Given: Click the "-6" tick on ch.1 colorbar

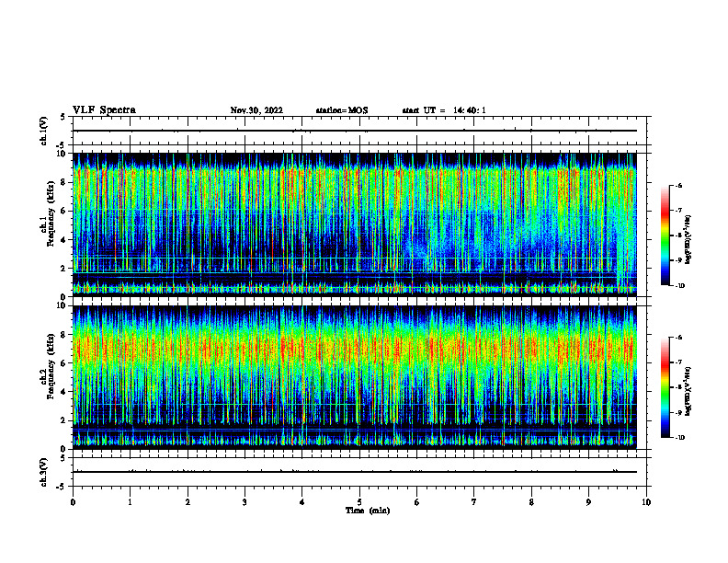Looking at the screenshot, I should (678, 186).
